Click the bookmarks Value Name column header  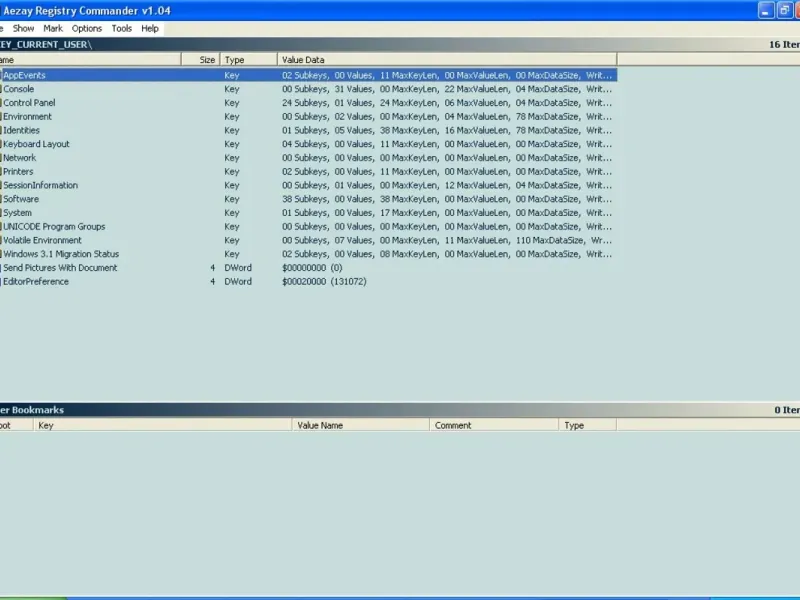click(361, 425)
